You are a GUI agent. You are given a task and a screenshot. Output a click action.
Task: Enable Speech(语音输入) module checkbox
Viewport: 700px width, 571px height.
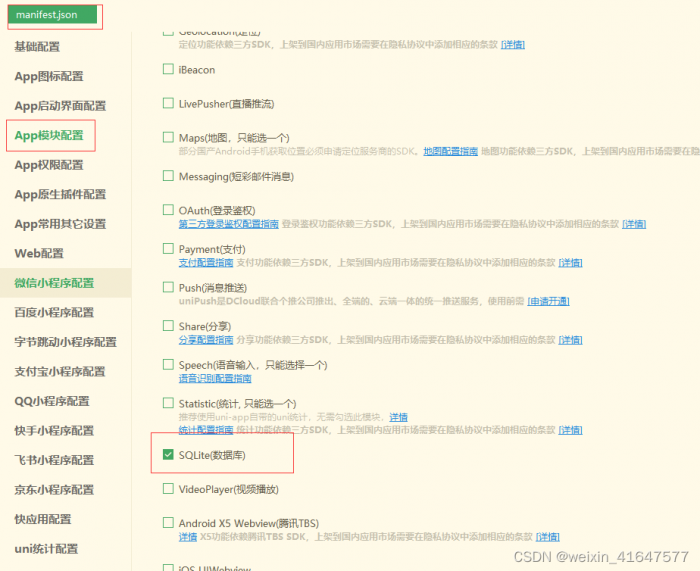(x=168, y=364)
